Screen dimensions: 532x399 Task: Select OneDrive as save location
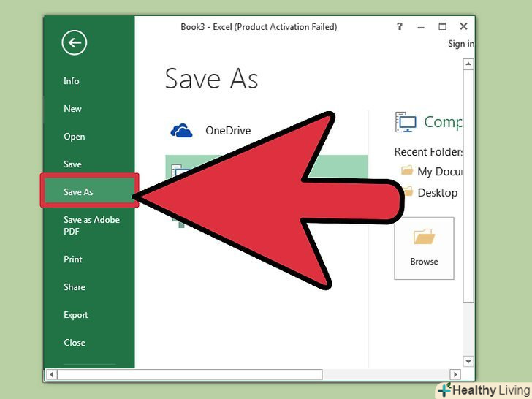click(228, 131)
